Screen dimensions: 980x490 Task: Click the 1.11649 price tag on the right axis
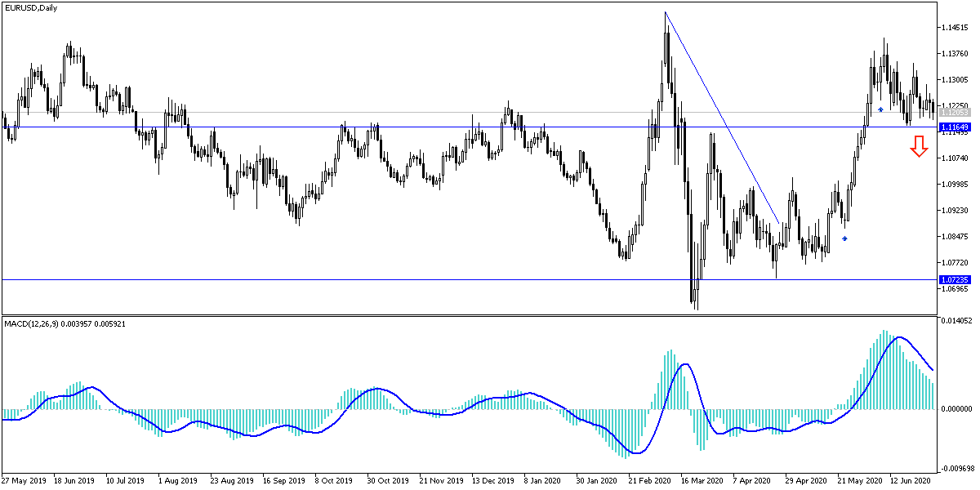(954, 127)
